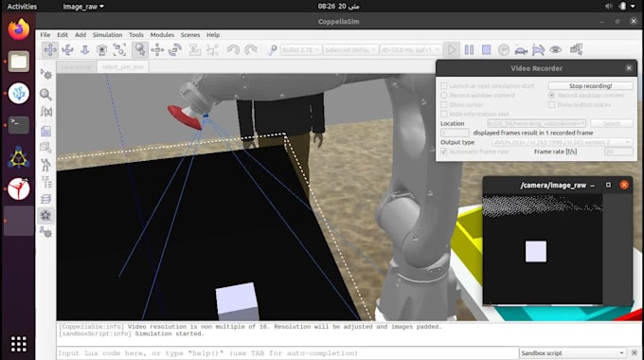Viewport: 644px width, 360px height.
Task: Click the Frame rate input field
Action: (x=618, y=152)
